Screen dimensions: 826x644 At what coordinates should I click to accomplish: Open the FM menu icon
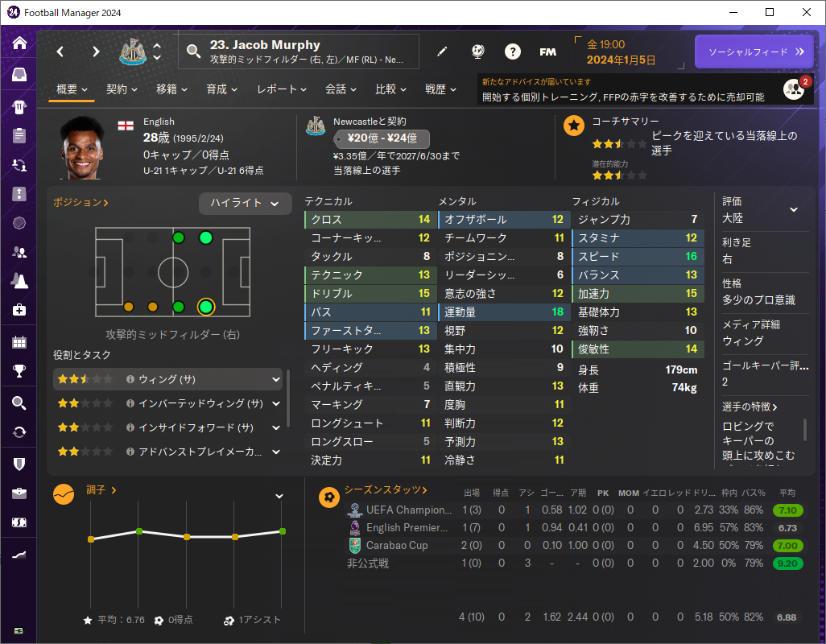coord(548,52)
